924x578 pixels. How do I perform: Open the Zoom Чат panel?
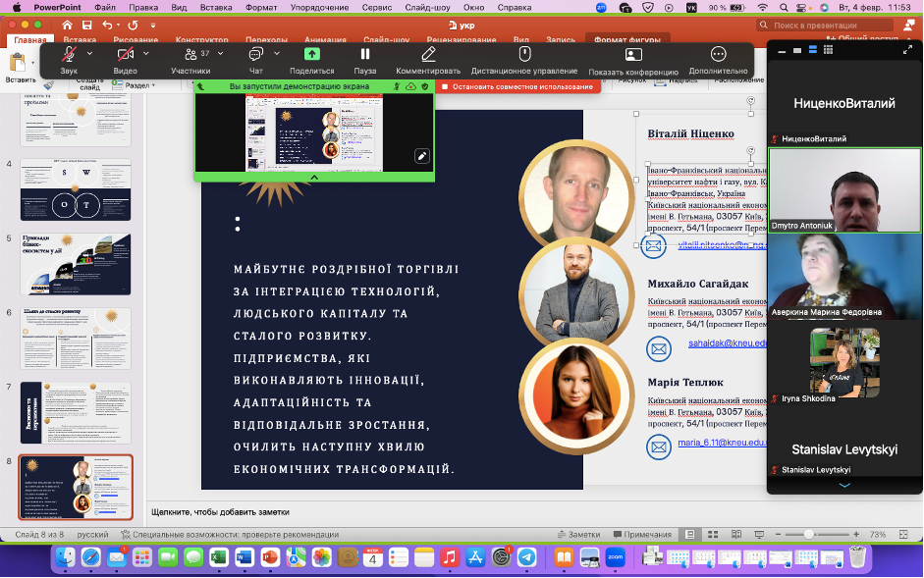(255, 61)
